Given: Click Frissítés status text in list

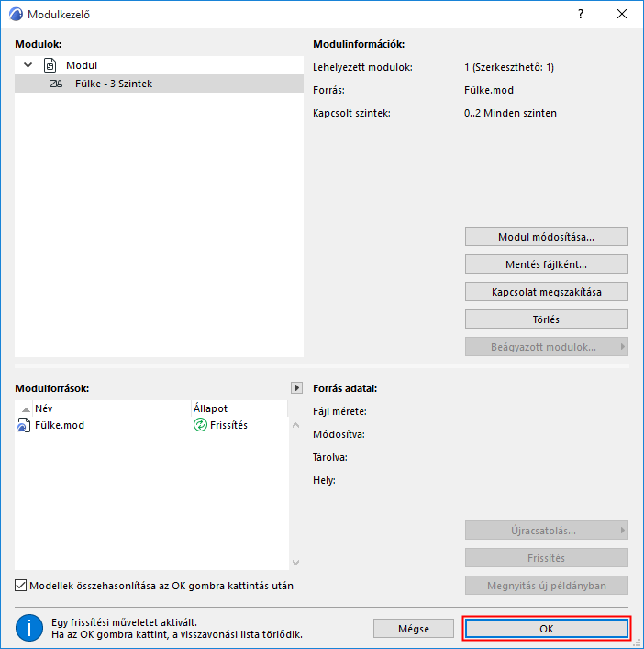Looking at the screenshot, I should coord(228,425).
